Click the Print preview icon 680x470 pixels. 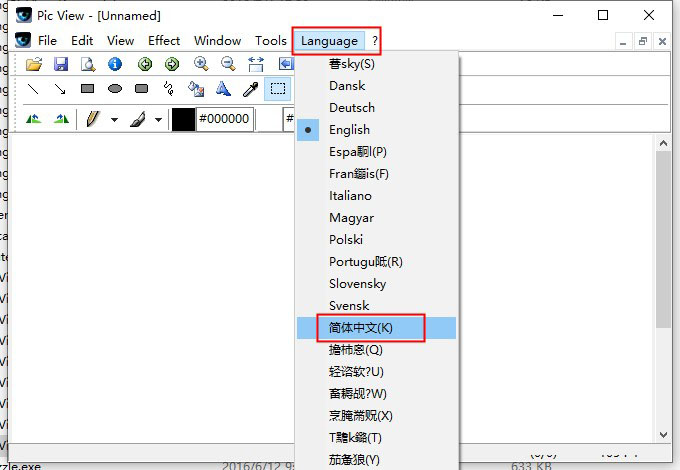click(x=88, y=64)
